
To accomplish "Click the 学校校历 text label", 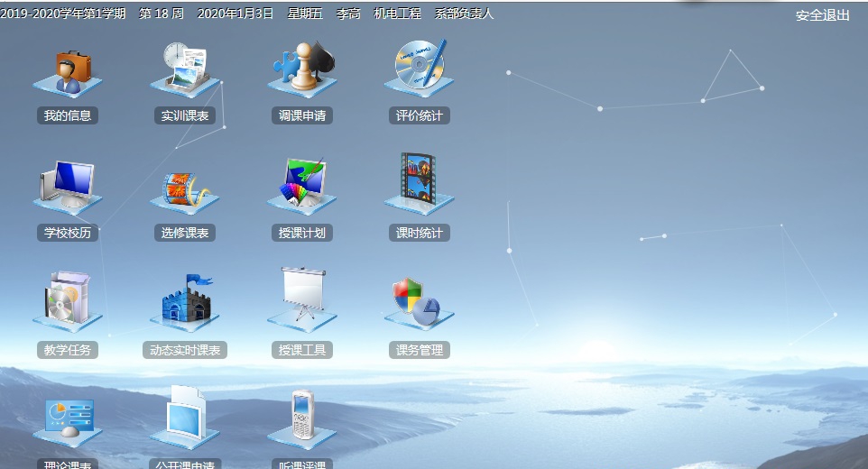I will click(x=68, y=233).
